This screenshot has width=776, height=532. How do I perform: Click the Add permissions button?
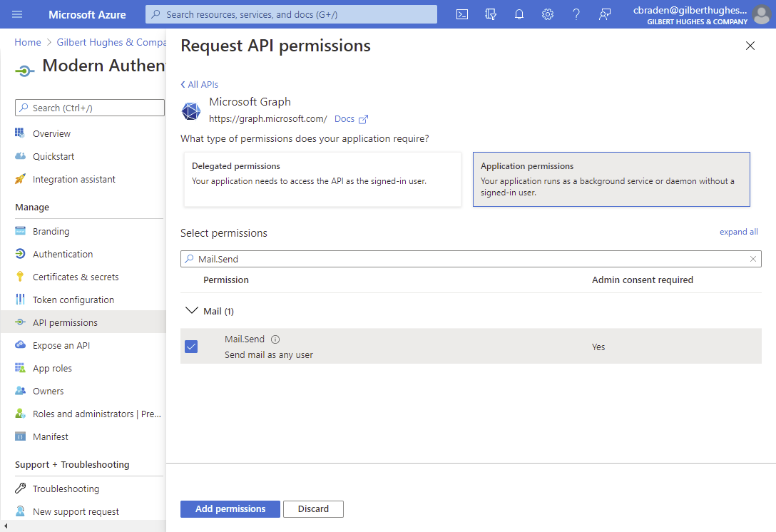[230, 508]
